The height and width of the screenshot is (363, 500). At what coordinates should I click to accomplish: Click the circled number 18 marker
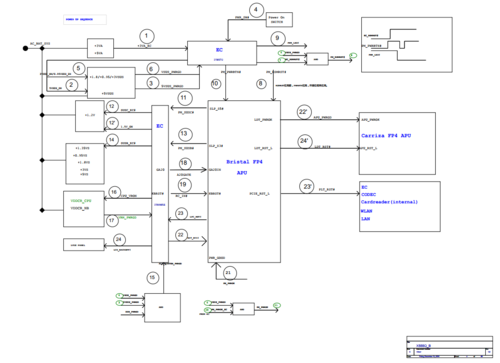pyautogui.click(x=184, y=163)
